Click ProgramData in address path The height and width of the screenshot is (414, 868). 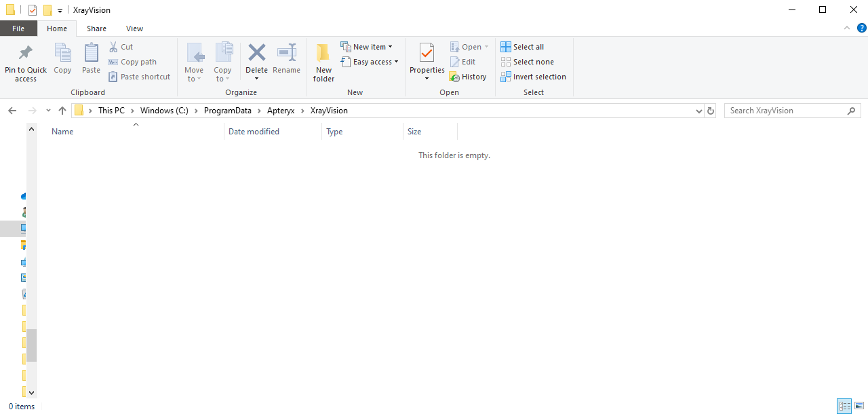(227, 111)
